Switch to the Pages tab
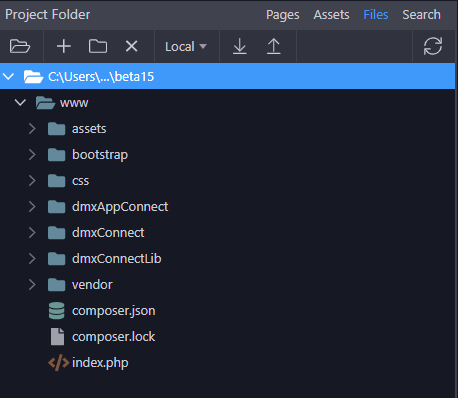458x398 pixels. [x=283, y=15]
